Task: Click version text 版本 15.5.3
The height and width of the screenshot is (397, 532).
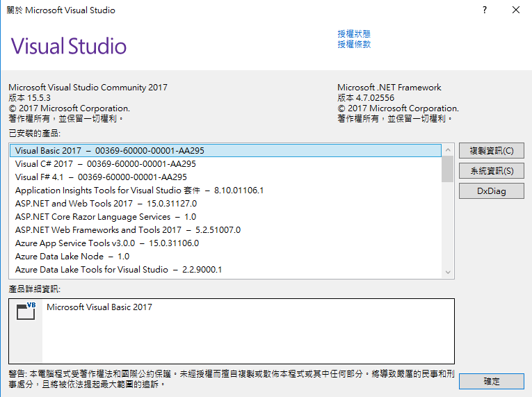Action: point(29,98)
